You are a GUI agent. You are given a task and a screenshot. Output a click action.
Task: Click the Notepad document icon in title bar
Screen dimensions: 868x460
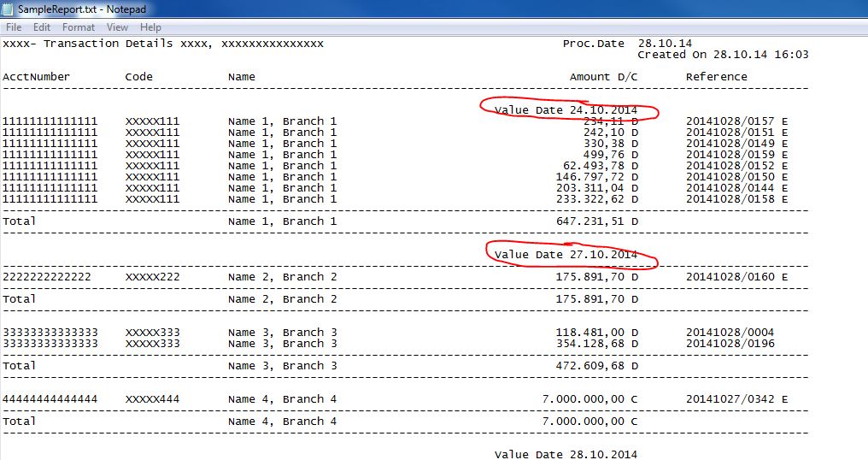click(7, 9)
